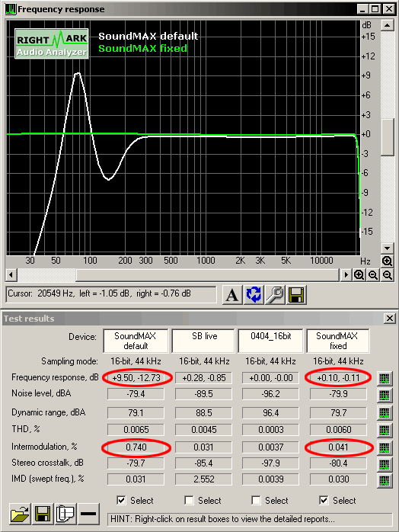The height and width of the screenshot is (532, 399).
Task: Toggle Select checkbox under SoundMAX fixed
Action: click(324, 500)
